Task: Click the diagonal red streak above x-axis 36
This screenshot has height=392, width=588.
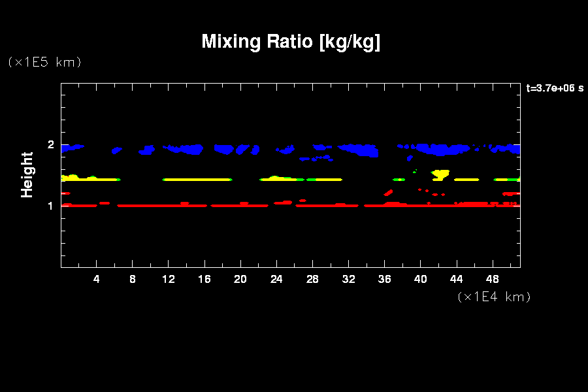Action: (x=389, y=192)
